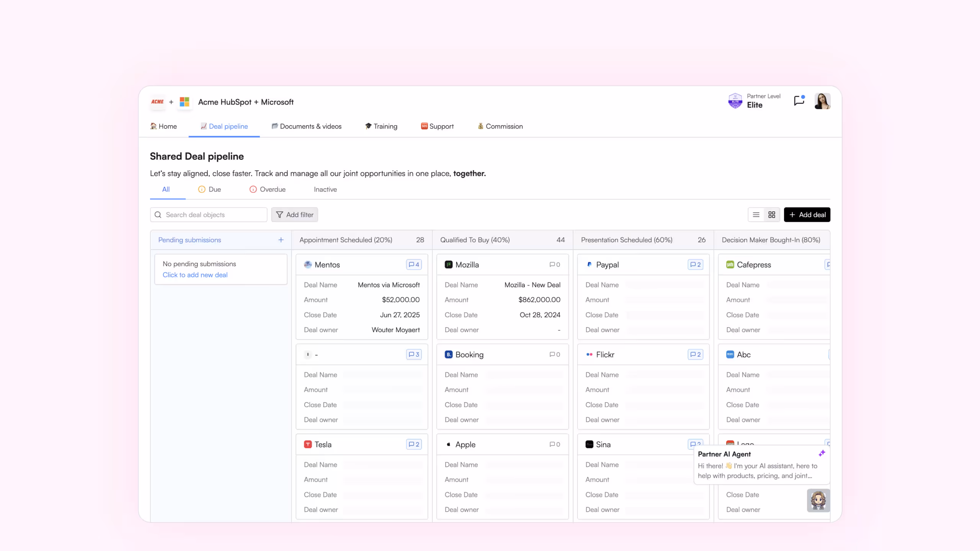Screen dimensions: 980x551
Task: Open the AI assistant avatar chat
Action: point(818,500)
